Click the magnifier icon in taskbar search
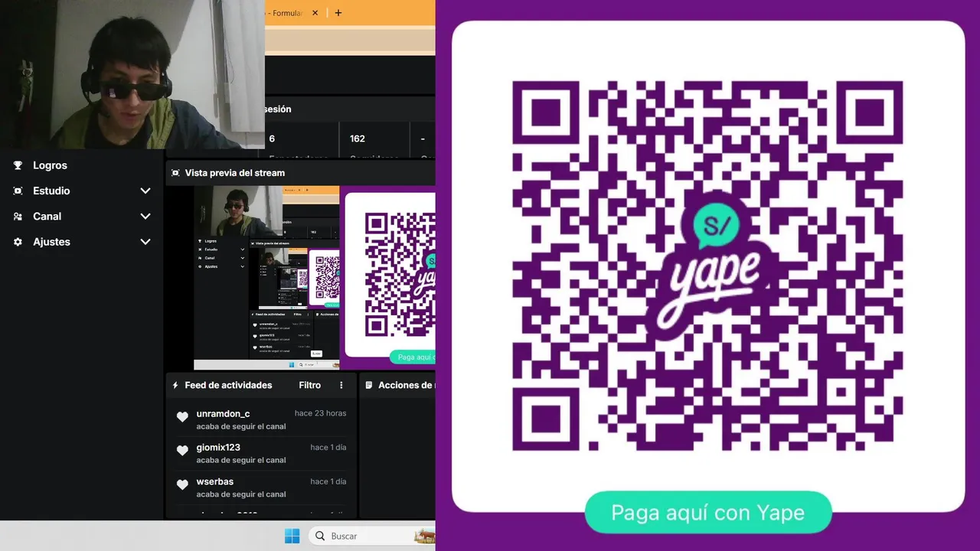Image resolution: width=980 pixels, height=551 pixels. [320, 536]
